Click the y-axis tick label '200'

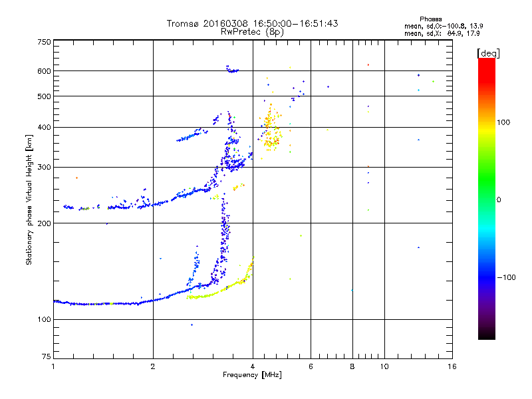[x=44, y=223]
